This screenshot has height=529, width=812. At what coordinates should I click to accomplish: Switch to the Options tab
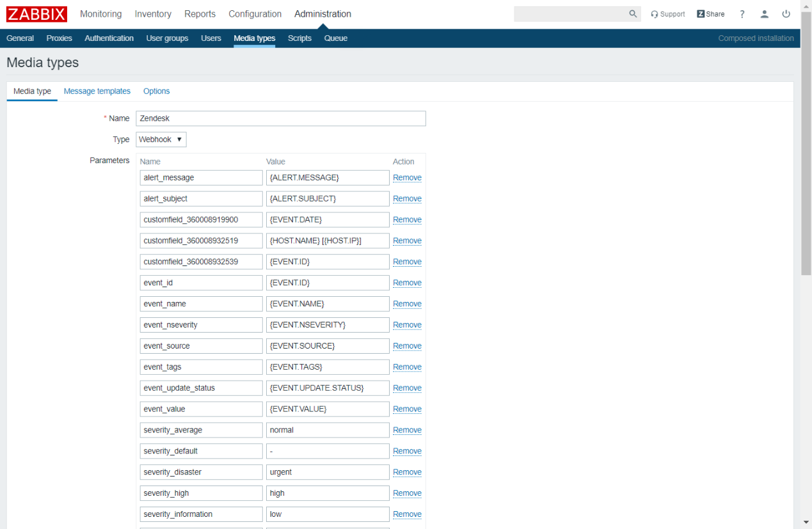(x=156, y=91)
